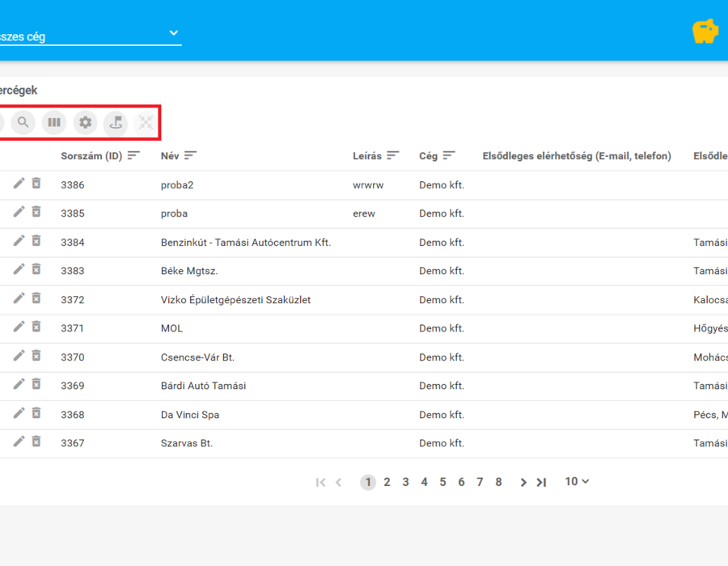Delete the Szarvas Bt. row
The width and height of the screenshot is (728, 566).
[x=36, y=441]
